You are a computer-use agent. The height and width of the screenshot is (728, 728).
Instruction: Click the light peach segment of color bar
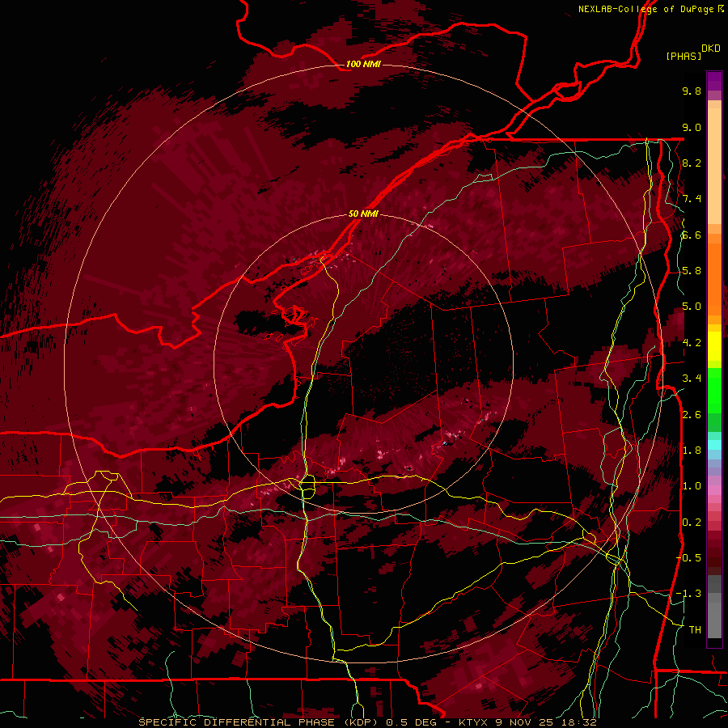pyautogui.click(x=714, y=167)
